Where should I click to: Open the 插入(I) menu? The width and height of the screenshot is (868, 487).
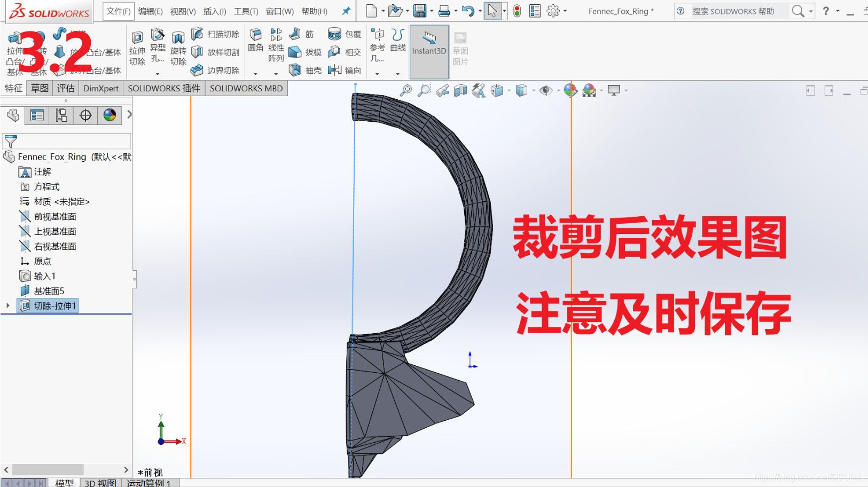point(214,11)
